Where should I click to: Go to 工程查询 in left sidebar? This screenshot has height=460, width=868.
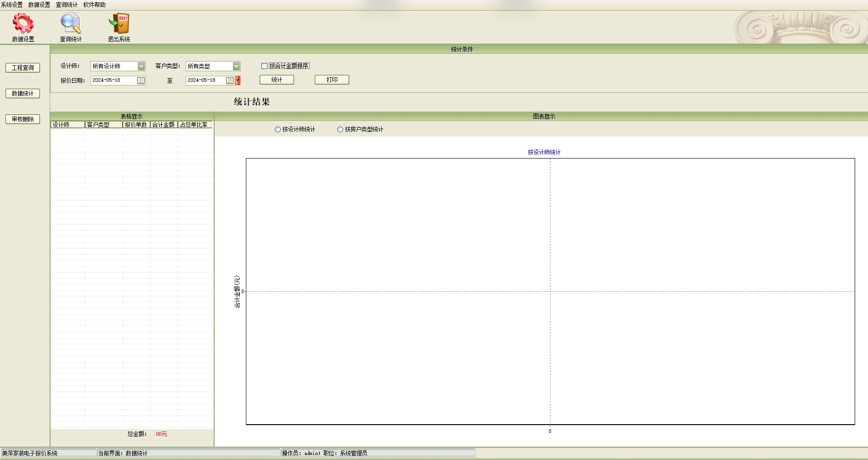[23, 68]
